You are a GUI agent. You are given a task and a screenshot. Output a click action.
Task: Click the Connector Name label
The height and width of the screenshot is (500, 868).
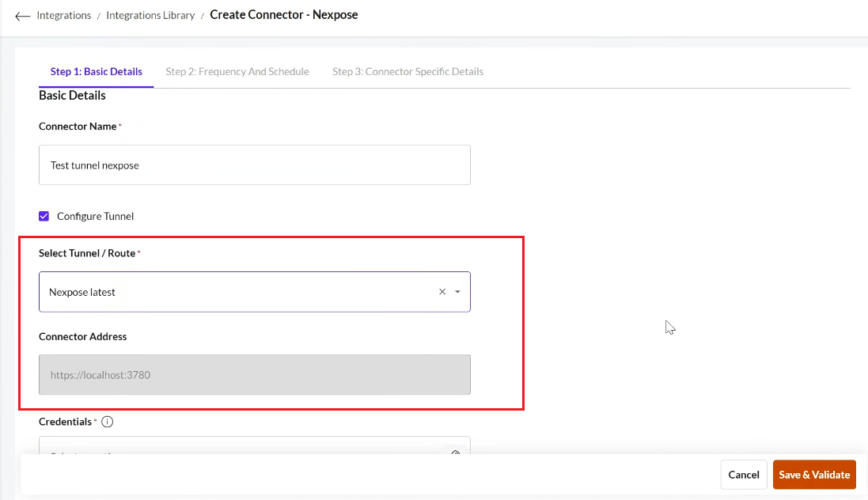click(78, 127)
